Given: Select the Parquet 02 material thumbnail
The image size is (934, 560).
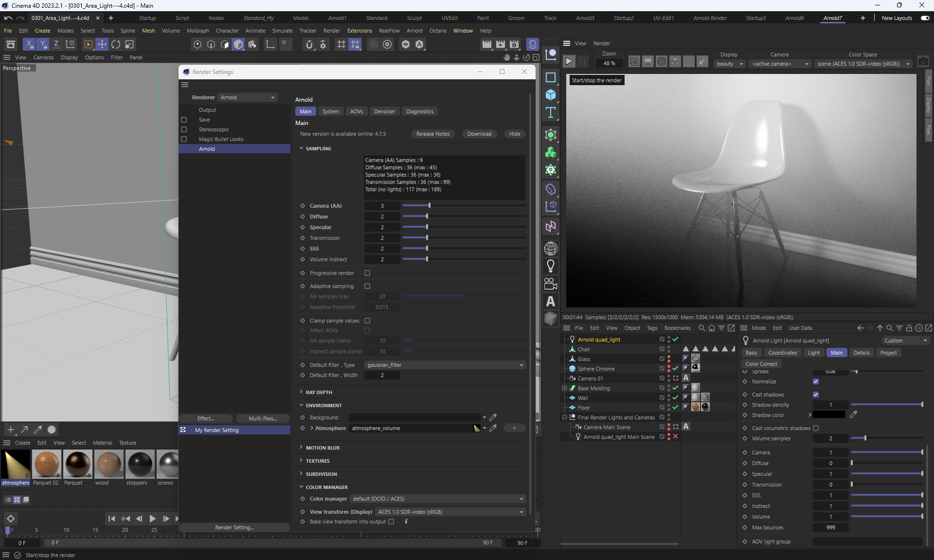Looking at the screenshot, I should tap(47, 464).
